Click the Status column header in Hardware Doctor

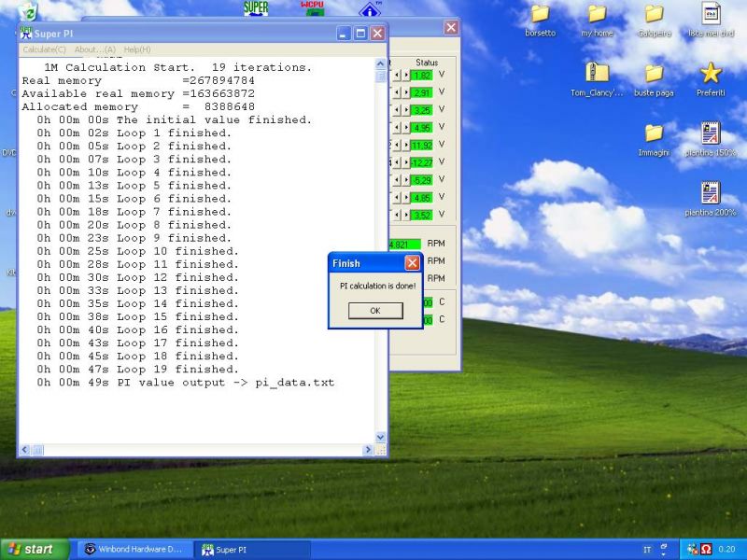point(427,63)
